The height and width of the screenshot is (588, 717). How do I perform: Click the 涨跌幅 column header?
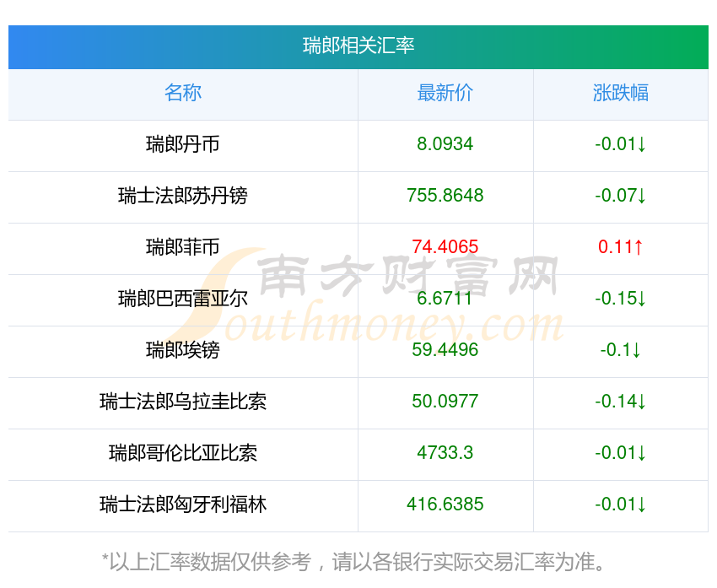621,93
